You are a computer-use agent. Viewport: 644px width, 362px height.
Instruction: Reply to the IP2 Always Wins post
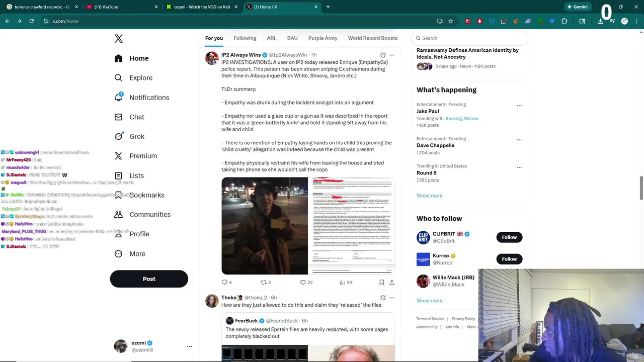(x=227, y=283)
